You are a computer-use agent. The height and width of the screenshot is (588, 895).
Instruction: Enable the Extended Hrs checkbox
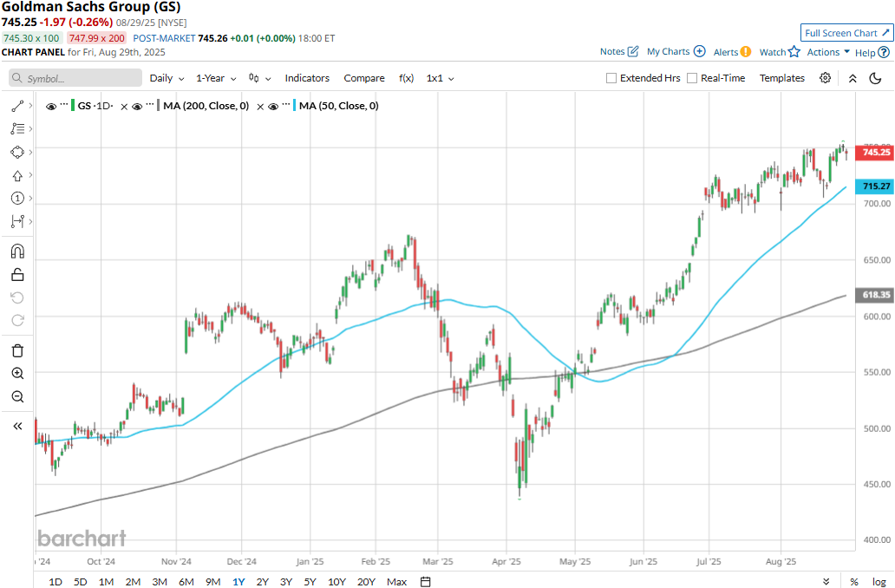point(611,78)
